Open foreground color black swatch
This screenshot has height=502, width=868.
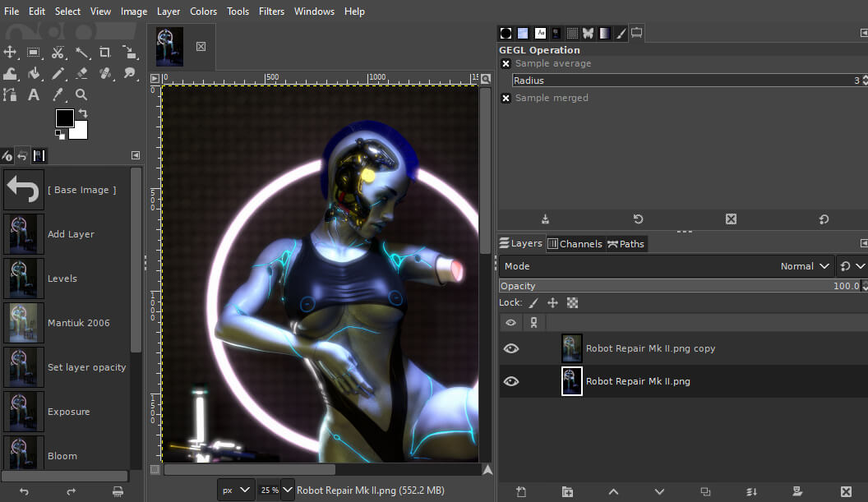[x=64, y=117]
